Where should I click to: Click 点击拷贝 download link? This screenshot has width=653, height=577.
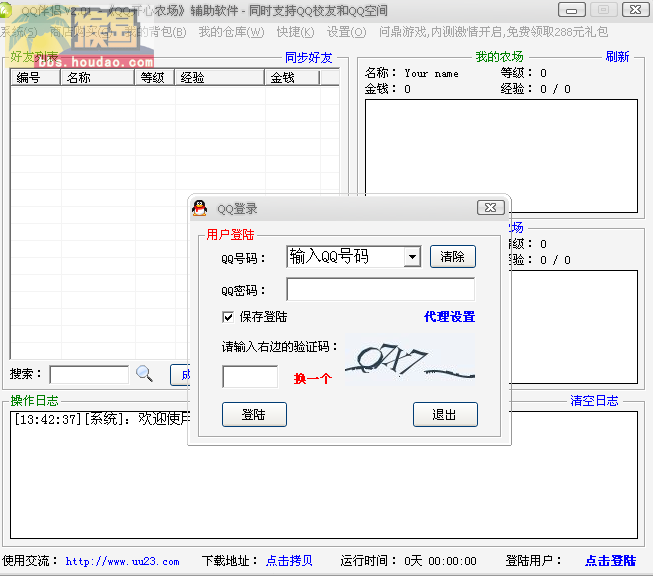[x=289, y=561]
